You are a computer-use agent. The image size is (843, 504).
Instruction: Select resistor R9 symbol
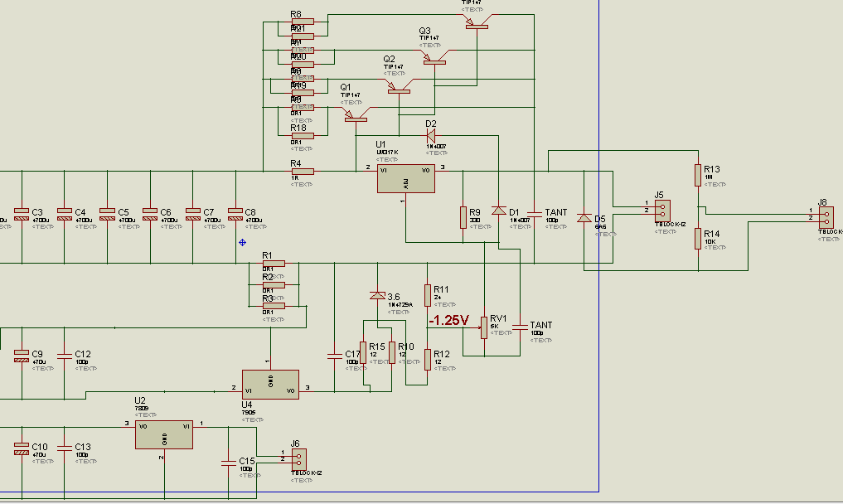pos(463,217)
